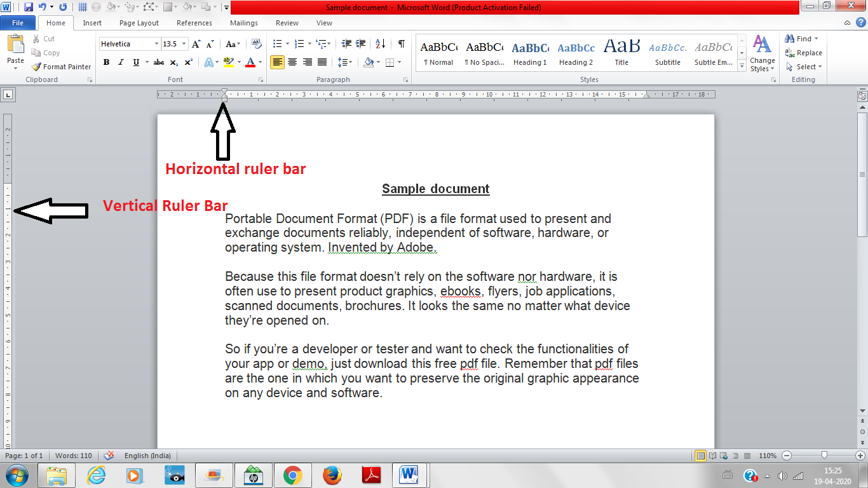
Task: Select the Format Painter tool
Action: tap(61, 66)
